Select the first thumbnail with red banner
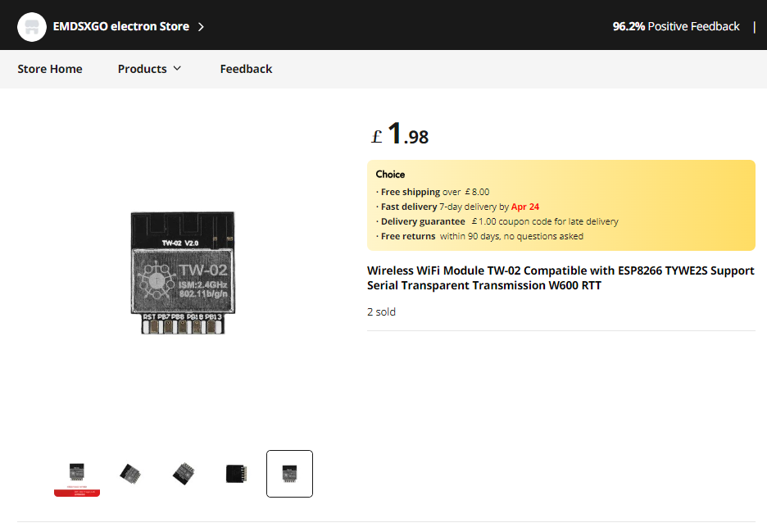This screenshot has height=532, width=767. pos(77,474)
